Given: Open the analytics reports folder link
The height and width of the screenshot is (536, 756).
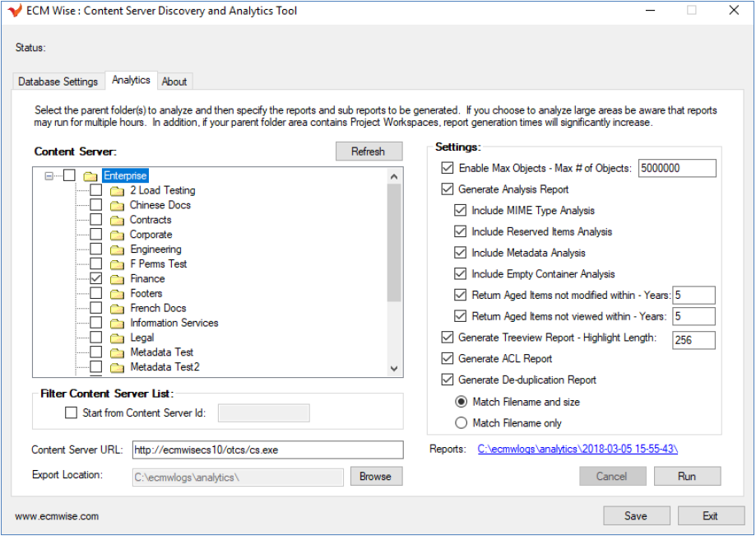Looking at the screenshot, I should point(577,449).
